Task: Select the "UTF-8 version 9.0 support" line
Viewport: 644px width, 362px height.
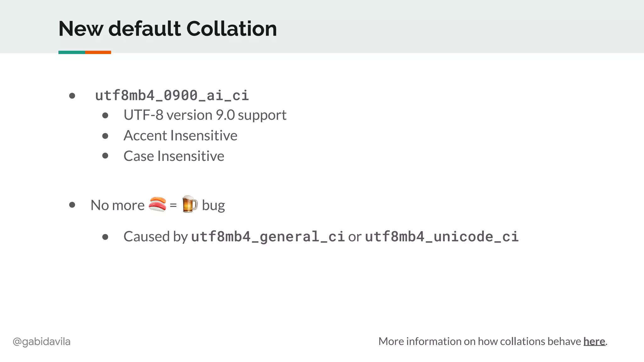Action: [205, 115]
